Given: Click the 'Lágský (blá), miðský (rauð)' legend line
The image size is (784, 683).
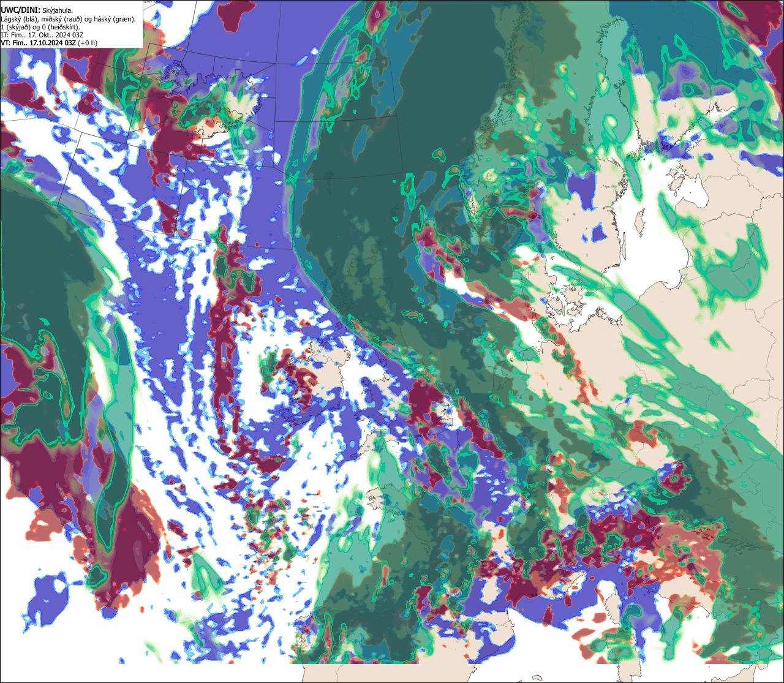Looking at the screenshot, I should [69, 18].
